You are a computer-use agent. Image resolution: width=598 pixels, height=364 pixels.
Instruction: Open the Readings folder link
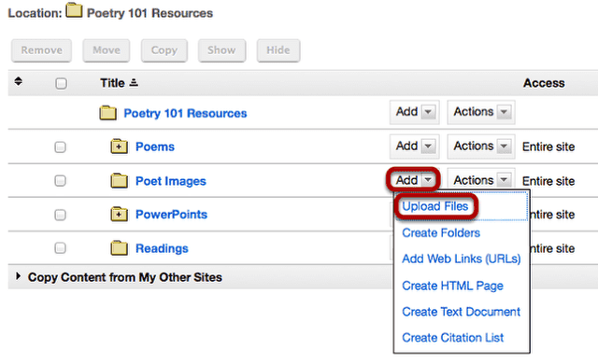162,248
